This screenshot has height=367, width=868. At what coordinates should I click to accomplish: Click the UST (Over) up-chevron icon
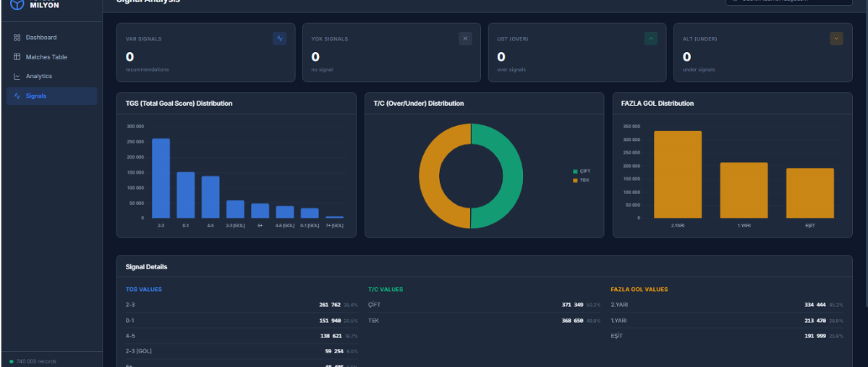[651, 38]
